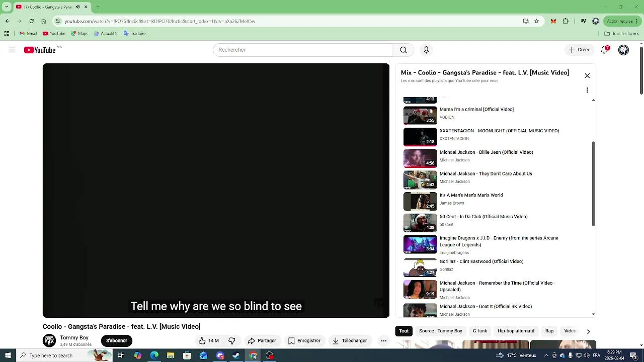Click the Télécharger download button
The width and height of the screenshot is (644, 362).
click(x=350, y=340)
